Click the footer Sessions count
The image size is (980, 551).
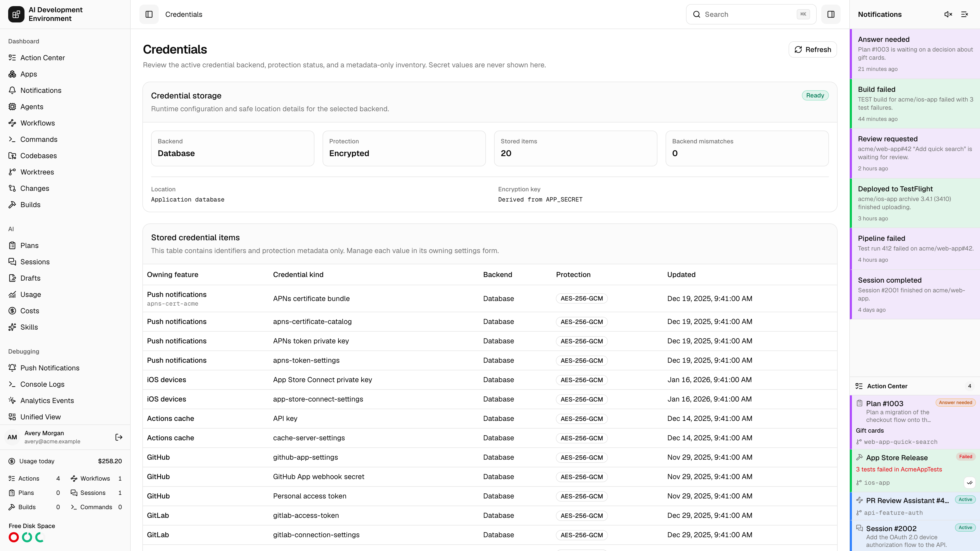click(x=120, y=493)
